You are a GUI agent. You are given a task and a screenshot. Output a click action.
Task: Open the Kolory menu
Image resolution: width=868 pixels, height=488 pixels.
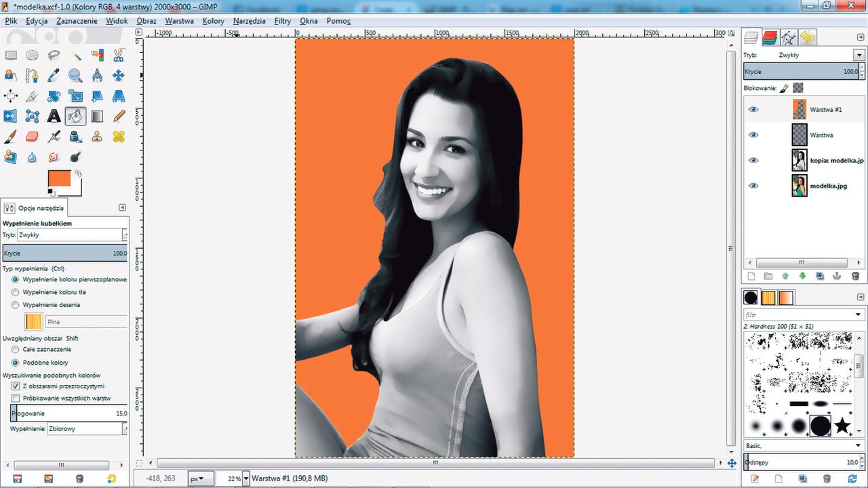(x=214, y=21)
